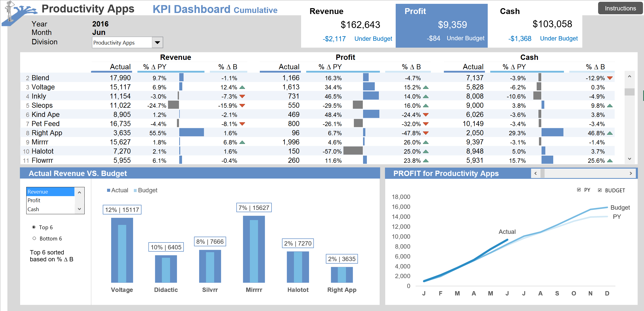
Task: Toggle the BUDGET checkbox
Action: [x=600, y=190]
